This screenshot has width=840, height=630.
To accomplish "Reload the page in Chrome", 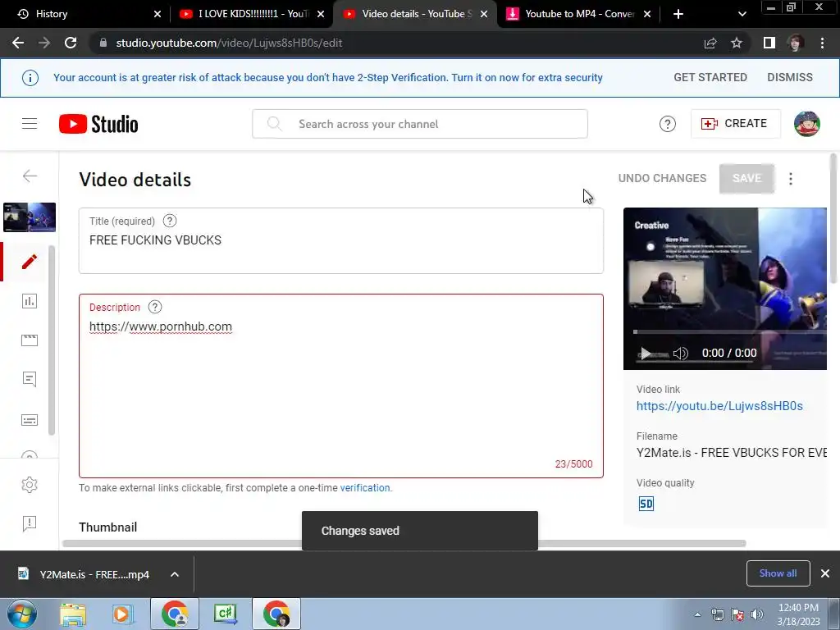I will click(71, 43).
